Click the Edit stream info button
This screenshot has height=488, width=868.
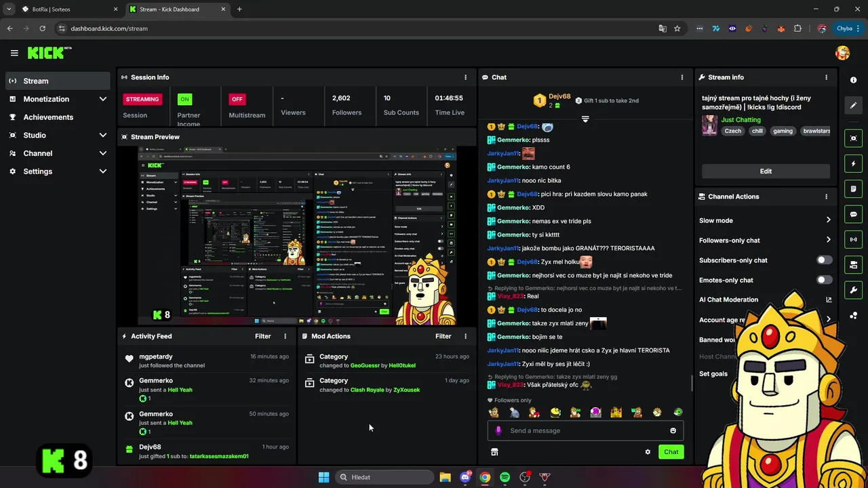(766, 171)
